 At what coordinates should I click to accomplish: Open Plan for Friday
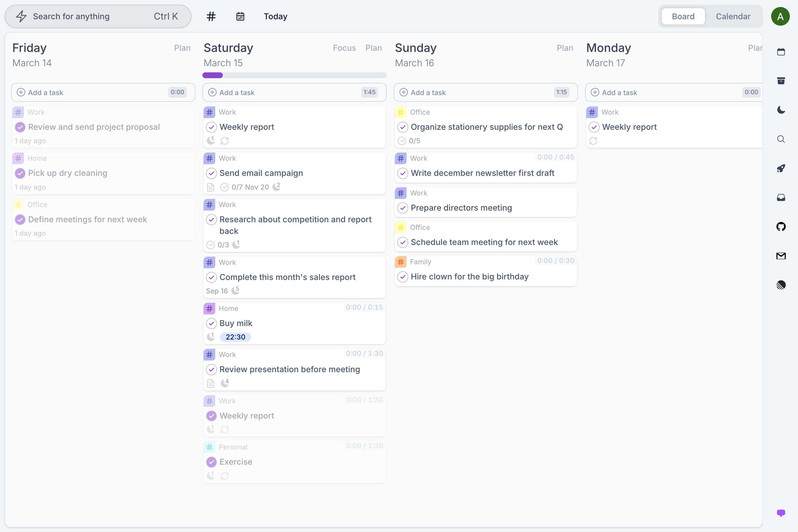coord(182,48)
